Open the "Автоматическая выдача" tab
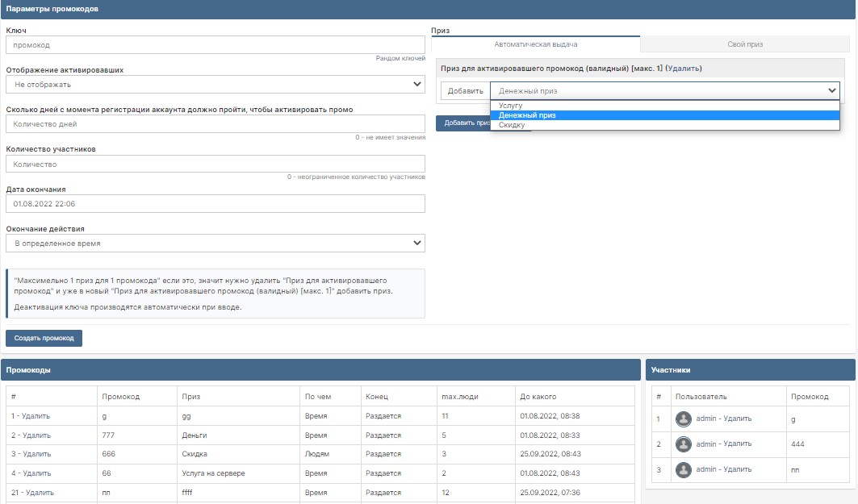This screenshot has width=858, height=504. pos(536,44)
